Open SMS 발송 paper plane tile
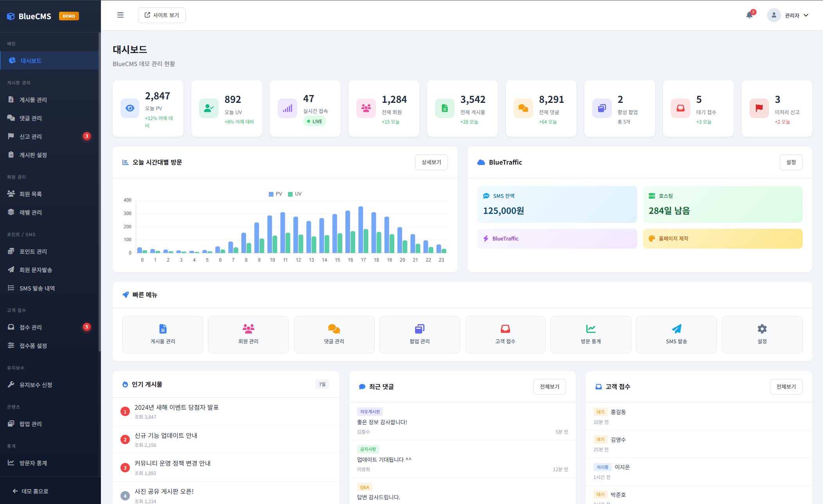This screenshot has width=823, height=504. click(676, 334)
